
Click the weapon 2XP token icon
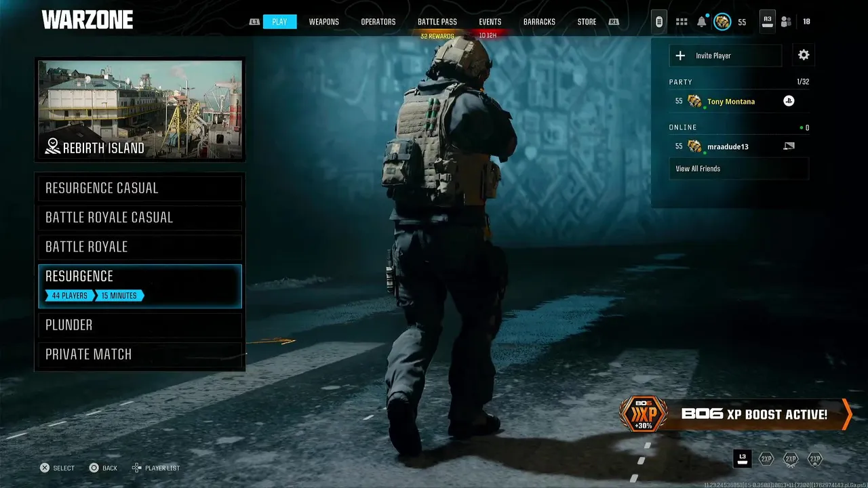pos(791,459)
